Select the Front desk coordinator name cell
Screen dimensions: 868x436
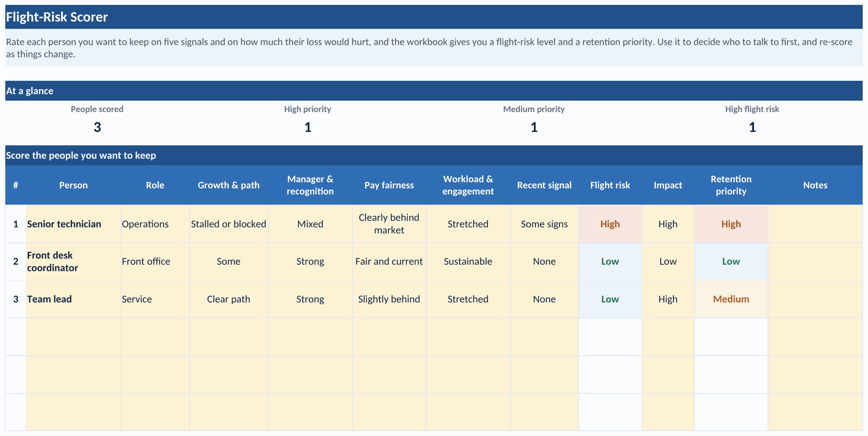tap(74, 261)
